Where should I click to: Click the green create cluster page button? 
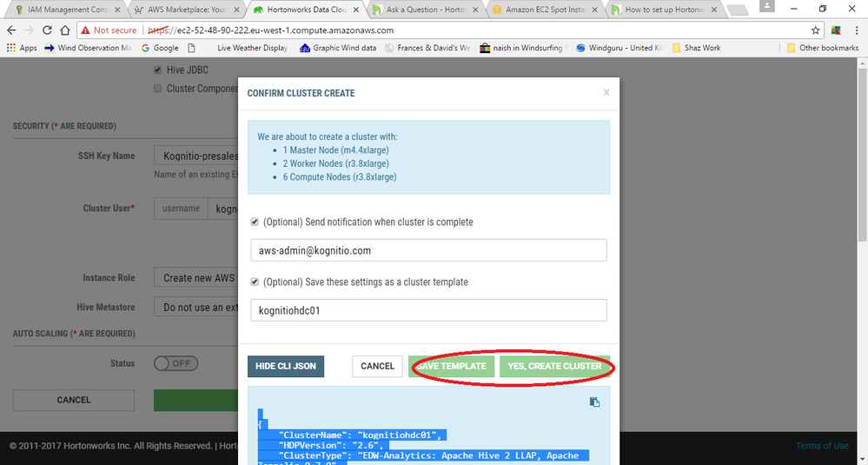tap(196, 400)
